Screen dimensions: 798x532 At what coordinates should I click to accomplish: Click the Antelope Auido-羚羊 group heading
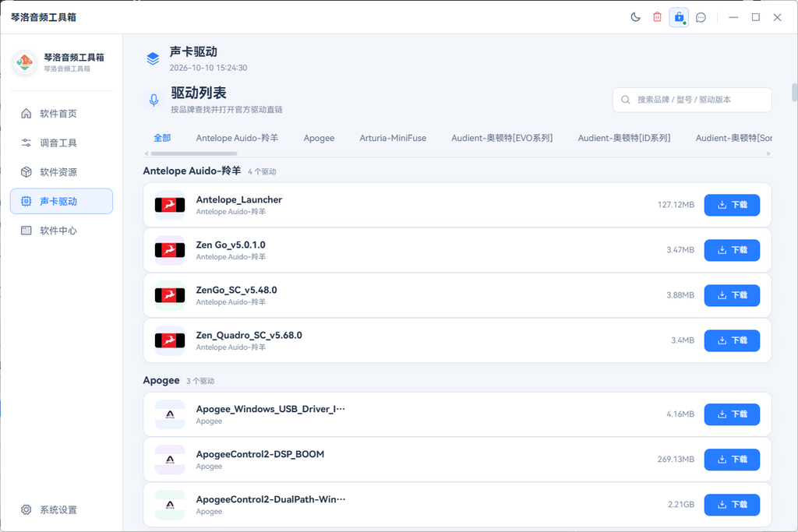(192, 171)
